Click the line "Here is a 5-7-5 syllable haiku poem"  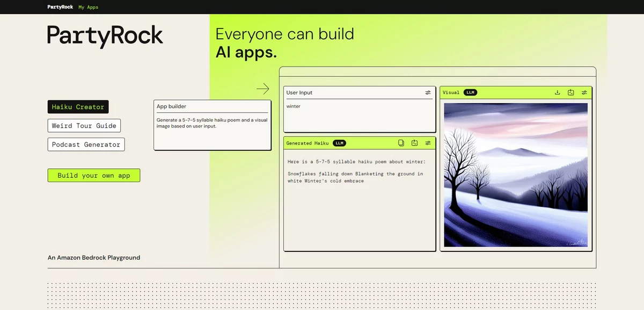[356, 162]
